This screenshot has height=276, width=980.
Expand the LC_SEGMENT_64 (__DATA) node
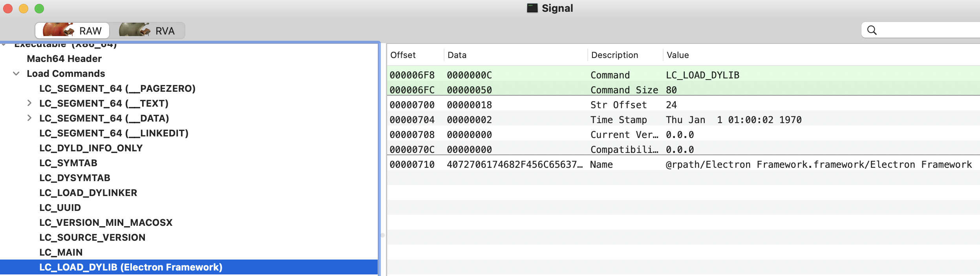[29, 118]
